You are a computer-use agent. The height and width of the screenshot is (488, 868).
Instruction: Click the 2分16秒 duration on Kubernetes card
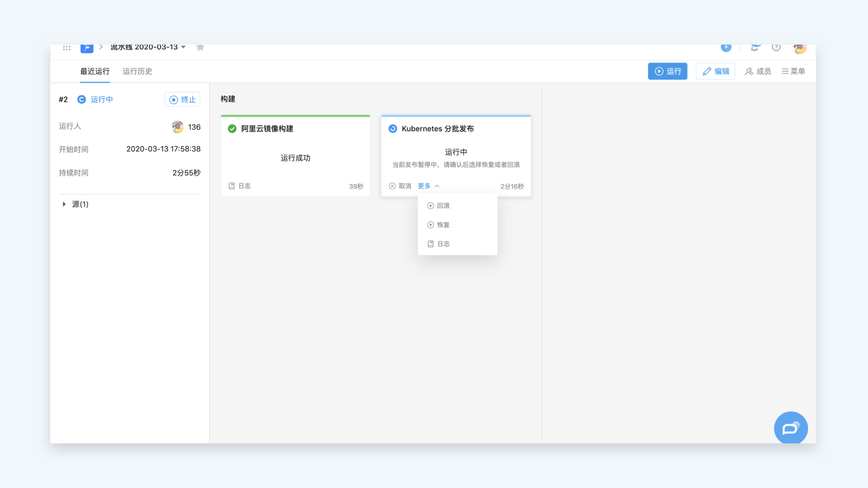[x=512, y=187]
